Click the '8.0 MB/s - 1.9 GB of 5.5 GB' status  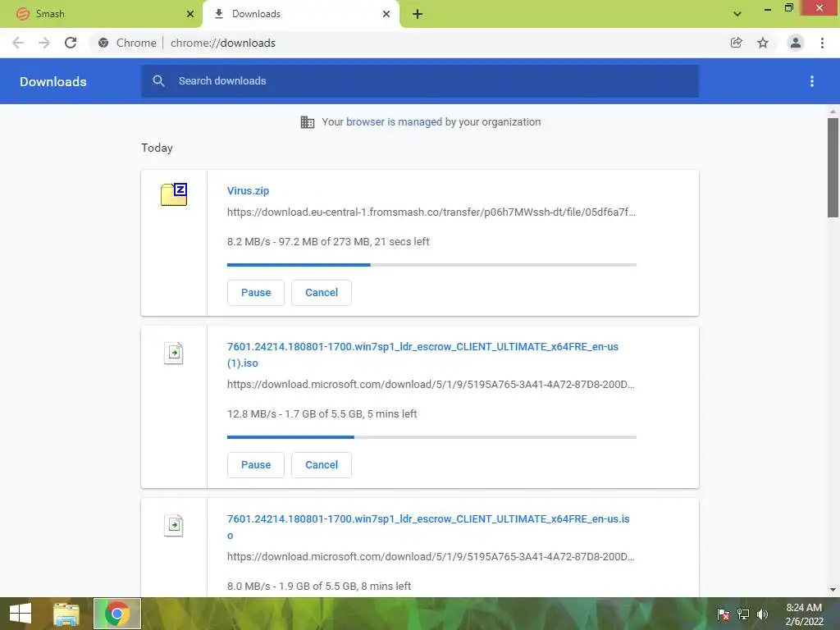319,587
